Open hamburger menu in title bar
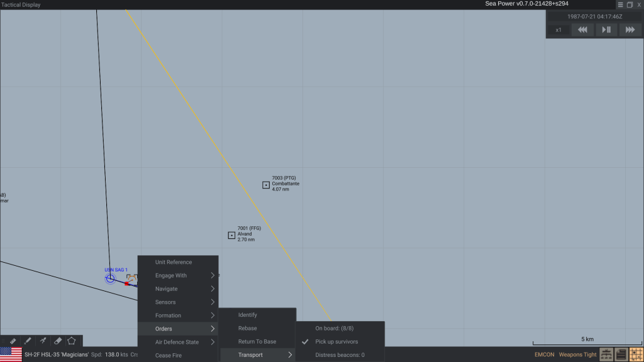This screenshot has width=644, height=362. pyautogui.click(x=620, y=4)
